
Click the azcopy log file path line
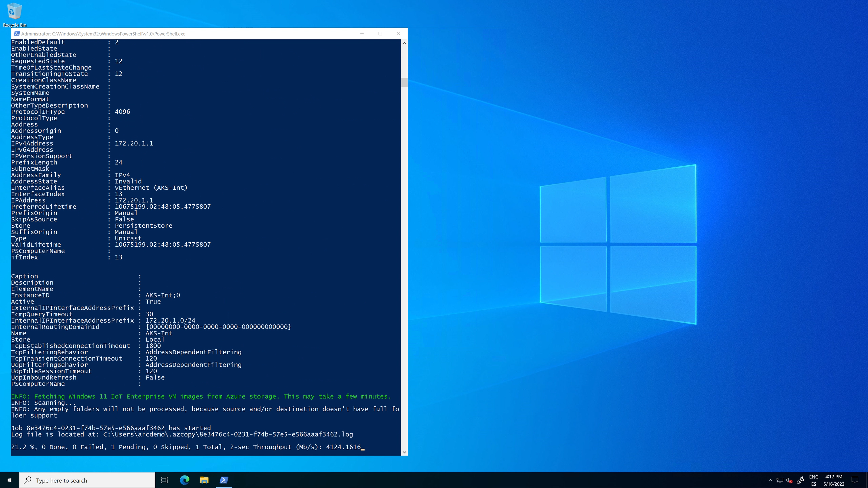tap(182, 435)
